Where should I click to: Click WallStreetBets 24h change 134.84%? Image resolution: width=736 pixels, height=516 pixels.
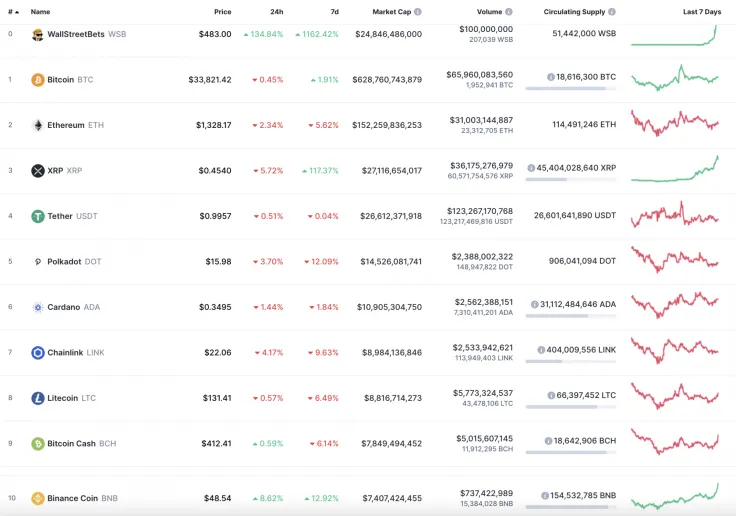[263, 34]
